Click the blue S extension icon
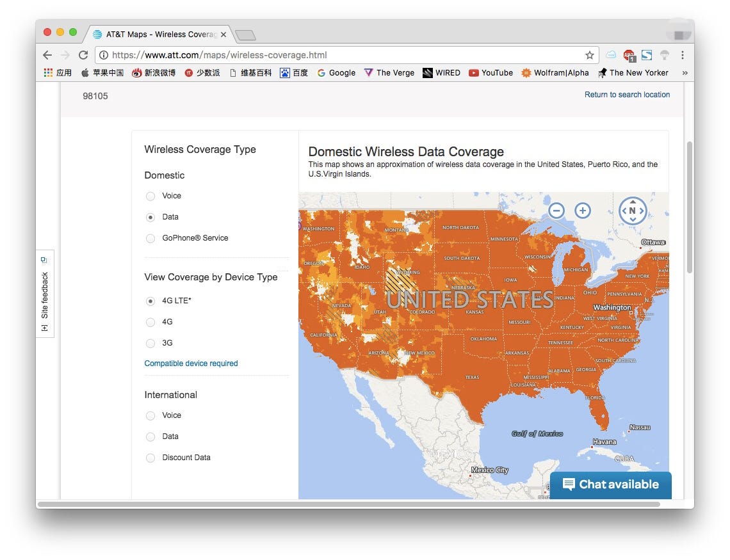Screen dimensions: 730x560 (x=647, y=55)
